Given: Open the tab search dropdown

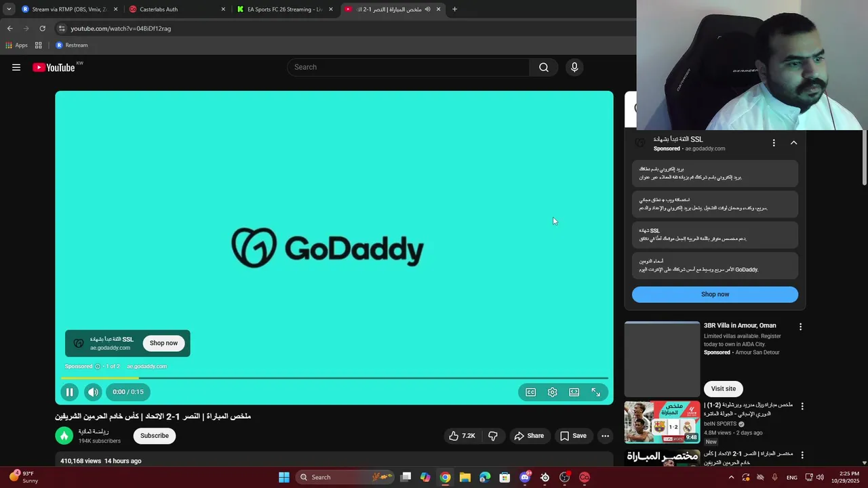Looking at the screenshot, I should [8, 9].
